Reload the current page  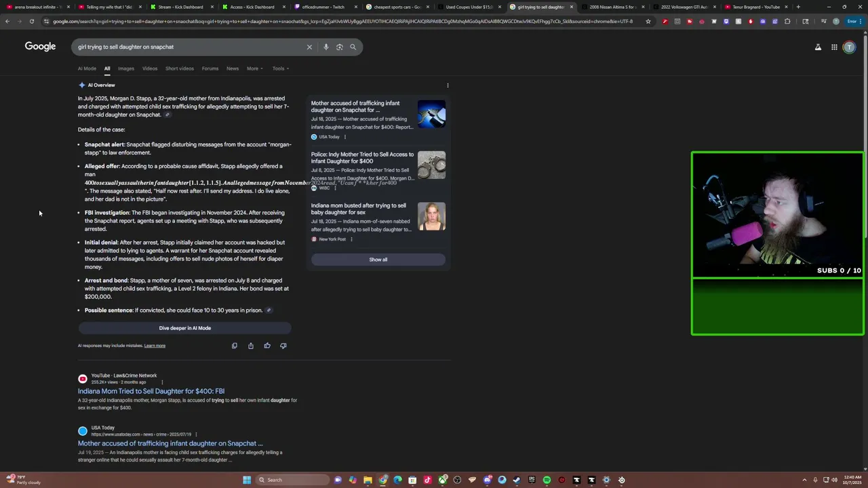point(31,21)
